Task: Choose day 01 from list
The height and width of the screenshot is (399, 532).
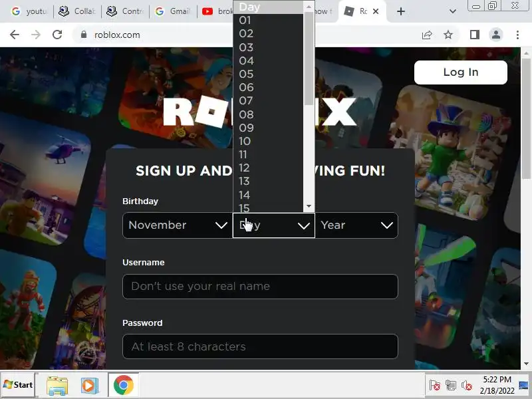Action: (x=268, y=21)
